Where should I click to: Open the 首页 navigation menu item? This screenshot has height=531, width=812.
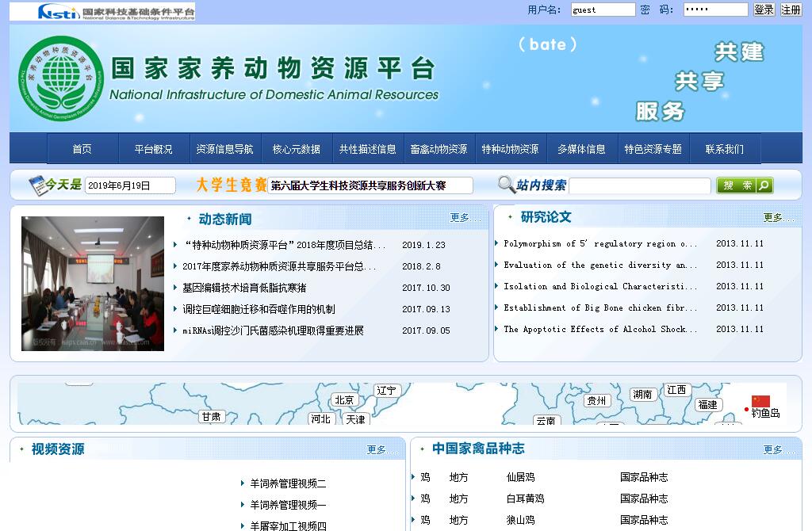point(82,149)
